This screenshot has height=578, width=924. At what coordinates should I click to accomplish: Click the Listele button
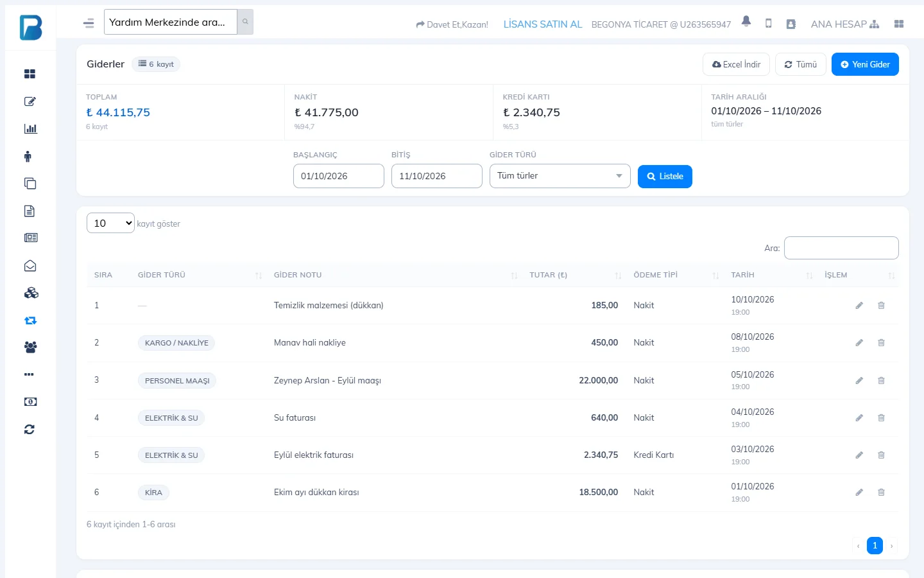pos(665,176)
